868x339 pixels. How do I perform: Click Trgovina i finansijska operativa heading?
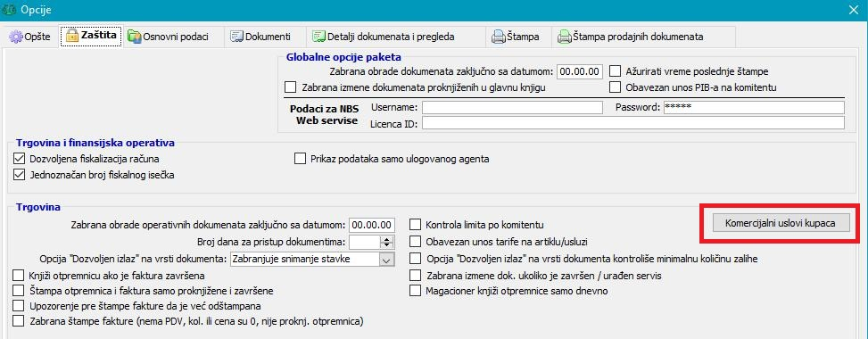click(95, 143)
